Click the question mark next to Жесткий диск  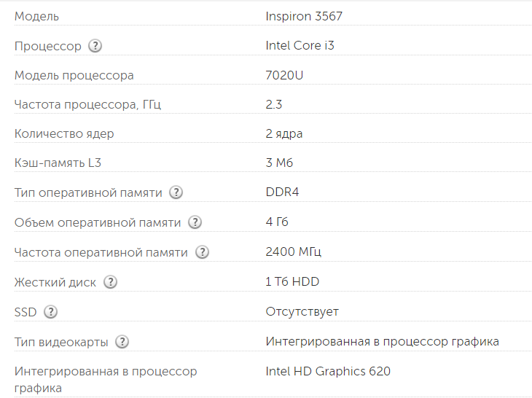pos(110,282)
